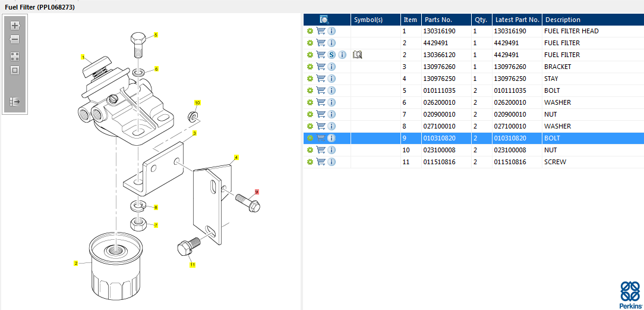Select callout 6 beside the washer
Image resolution: width=644 pixels, height=310 pixels.
156,68
